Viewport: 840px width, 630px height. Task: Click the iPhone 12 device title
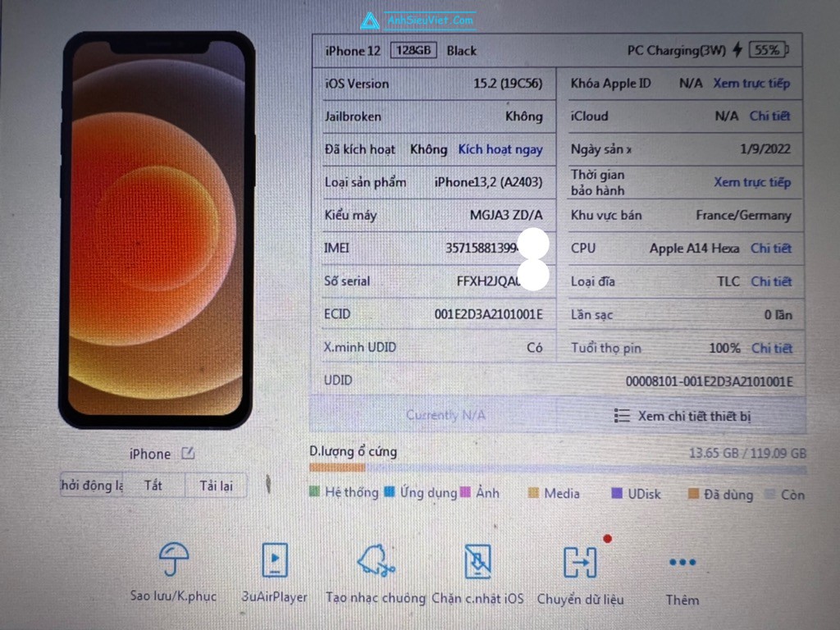(353, 51)
